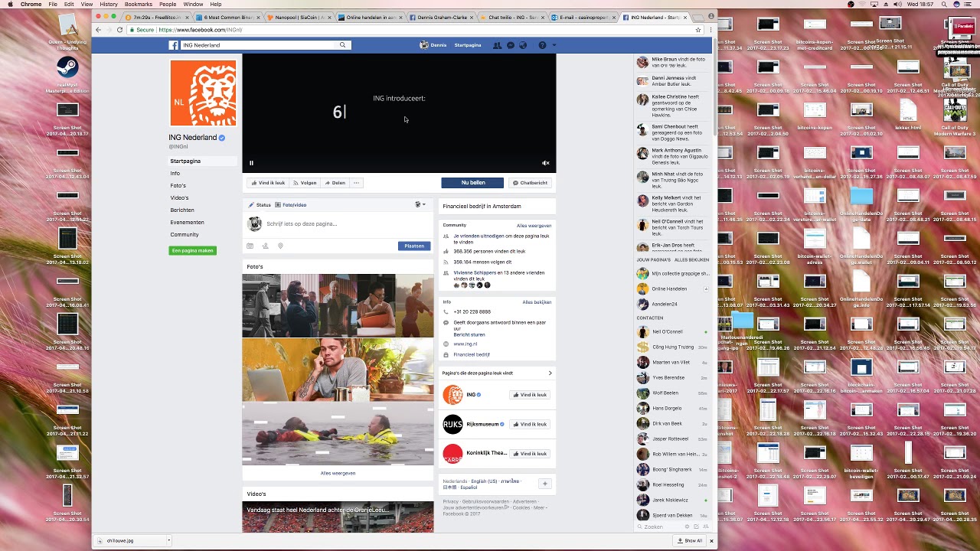
Task: Click the Nu bellen button
Action: tap(472, 183)
